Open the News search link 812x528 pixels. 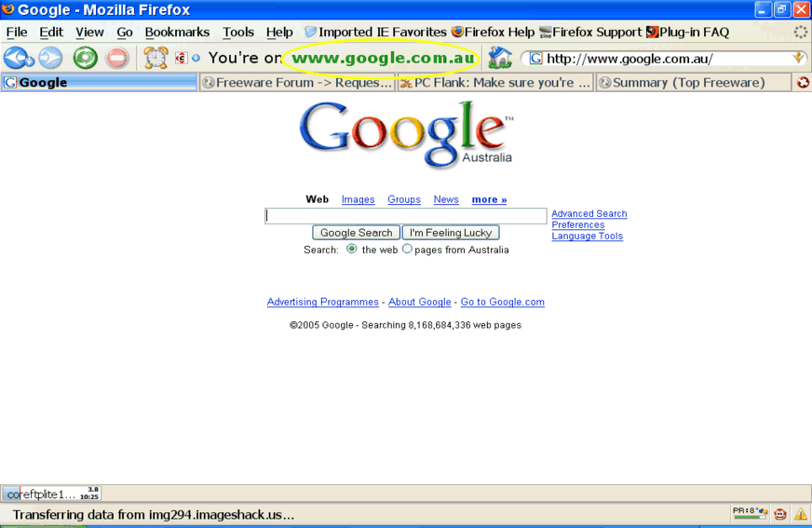point(446,199)
